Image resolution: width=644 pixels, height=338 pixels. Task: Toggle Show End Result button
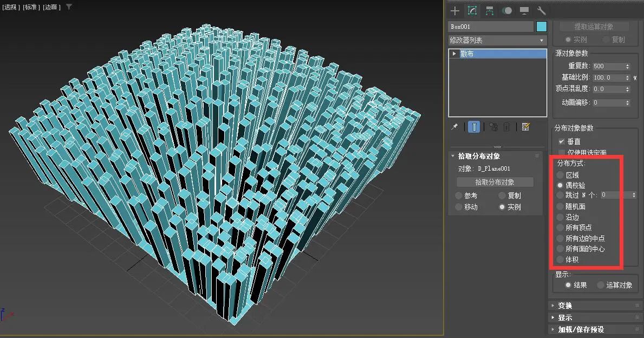pyautogui.click(x=474, y=127)
